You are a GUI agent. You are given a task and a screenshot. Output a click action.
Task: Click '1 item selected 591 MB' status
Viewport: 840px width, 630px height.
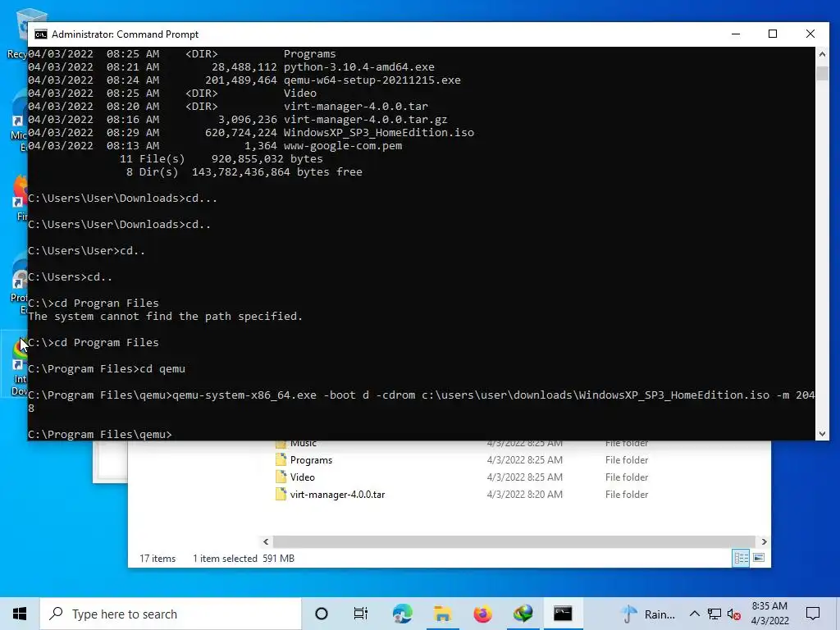tap(244, 558)
